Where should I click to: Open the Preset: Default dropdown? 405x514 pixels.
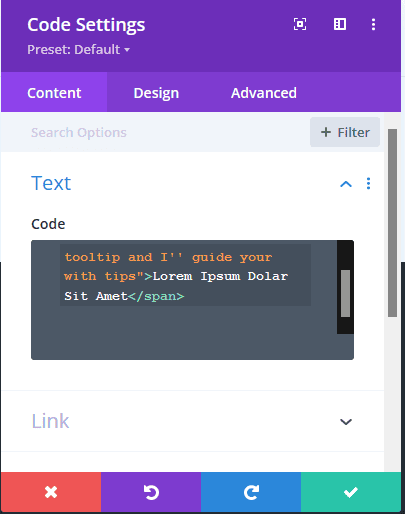[79, 50]
